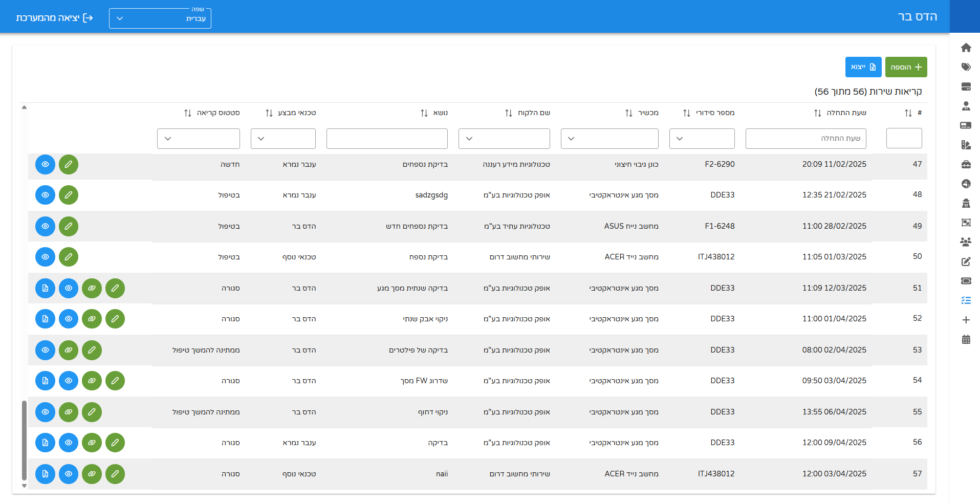980x504 pixels.
Task: Focus the נושא filter text field
Action: pos(387,139)
